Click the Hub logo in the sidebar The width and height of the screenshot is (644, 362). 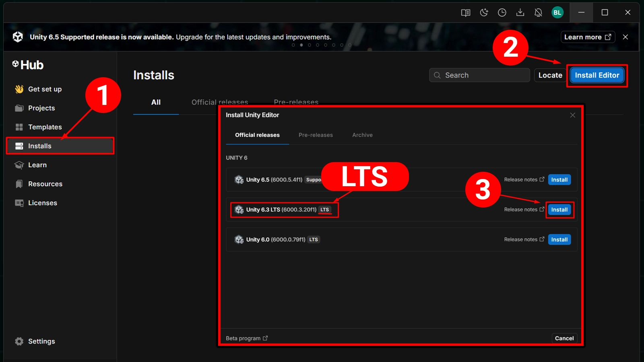[x=28, y=65]
